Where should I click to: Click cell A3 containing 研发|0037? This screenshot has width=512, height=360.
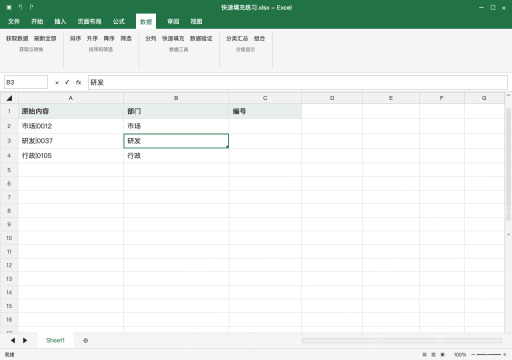(x=71, y=141)
